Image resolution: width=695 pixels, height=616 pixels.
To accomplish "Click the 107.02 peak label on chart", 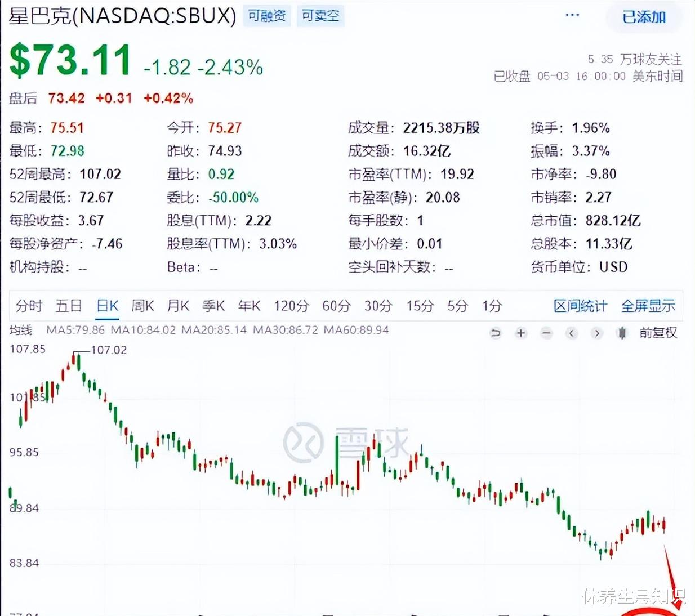I will coord(109,350).
